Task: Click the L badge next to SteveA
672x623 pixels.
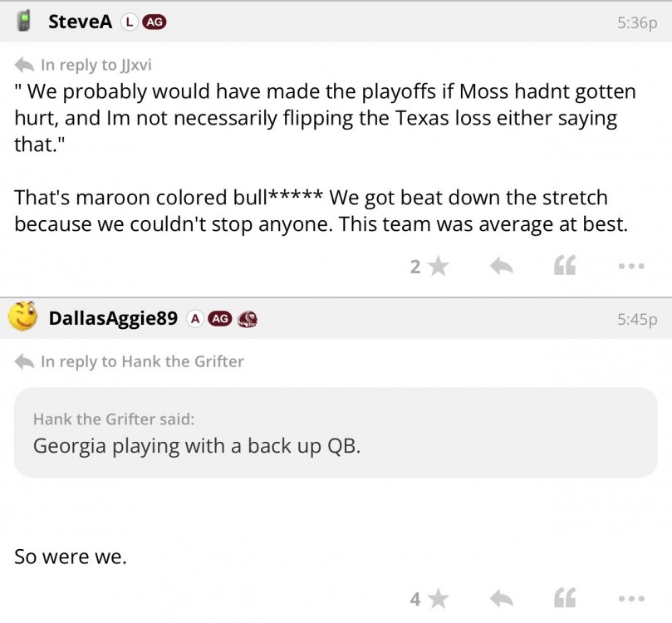Action: (129, 22)
